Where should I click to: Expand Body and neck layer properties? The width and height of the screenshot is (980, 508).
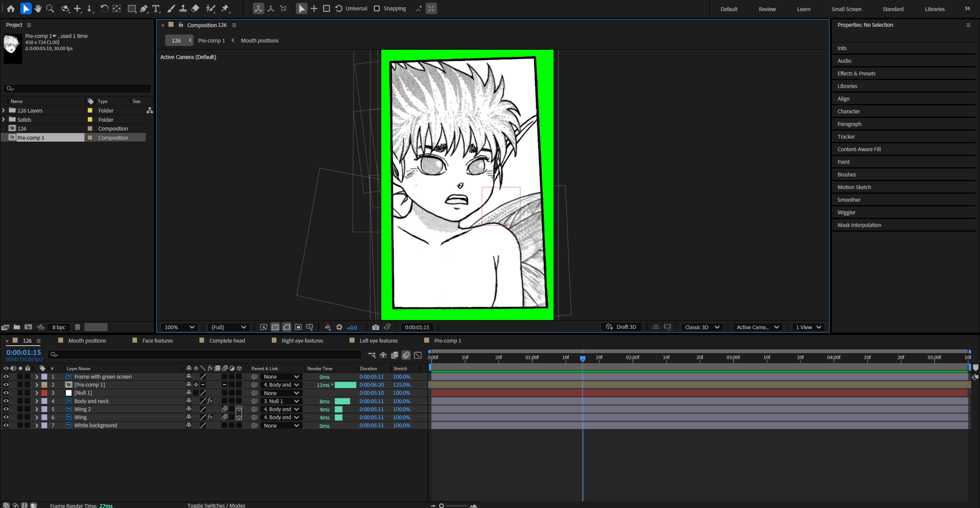[x=37, y=401]
